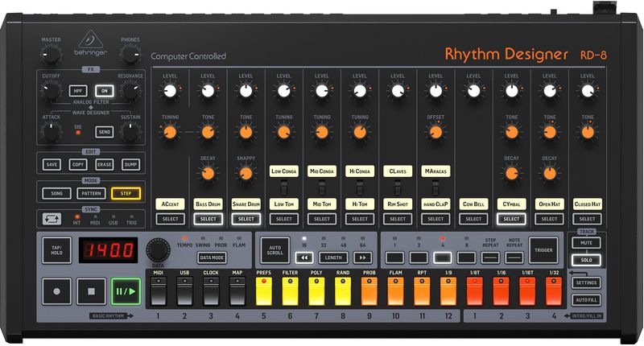This screenshot has height=346, width=644.
Task: Click the square stop button
Action: coord(91,291)
